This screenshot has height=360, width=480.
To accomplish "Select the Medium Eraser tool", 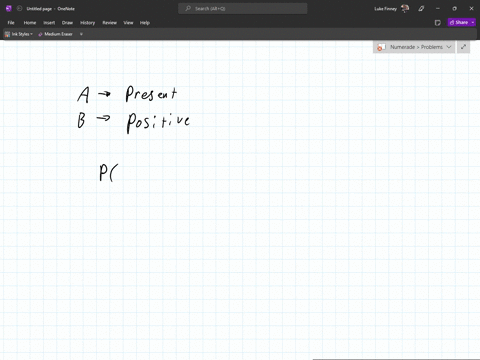I will coord(55,34).
